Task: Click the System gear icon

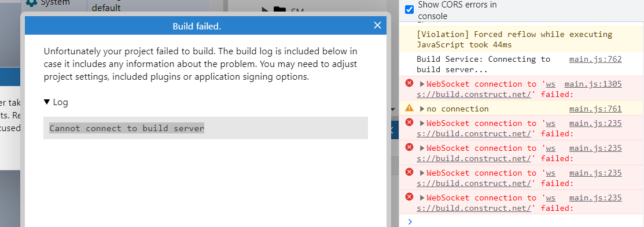Action: click(31, 2)
